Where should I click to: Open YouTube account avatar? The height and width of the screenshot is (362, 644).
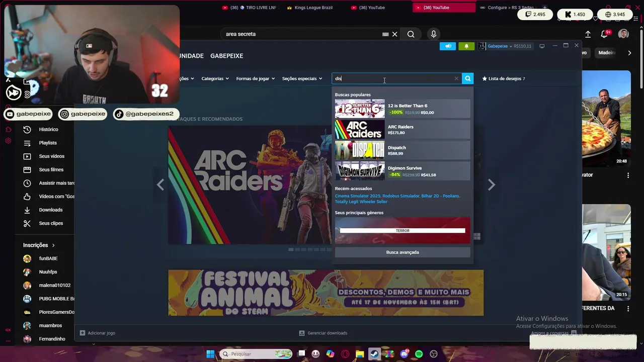coord(623,34)
